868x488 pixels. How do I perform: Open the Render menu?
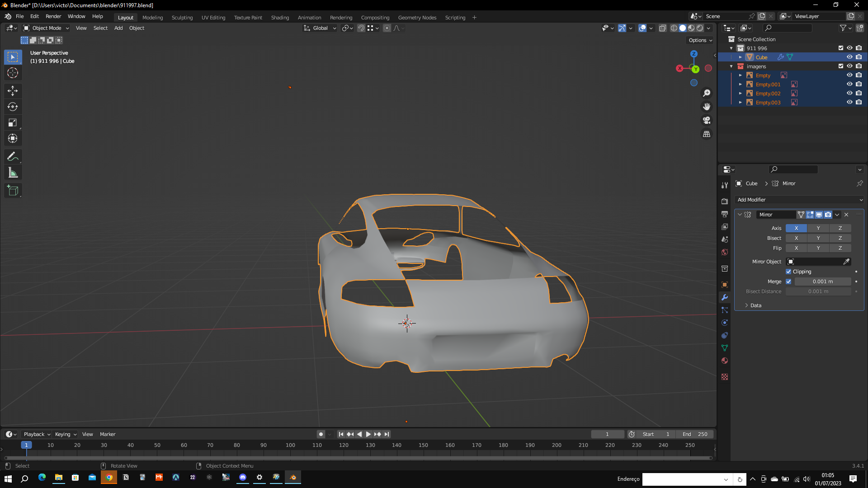53,16
